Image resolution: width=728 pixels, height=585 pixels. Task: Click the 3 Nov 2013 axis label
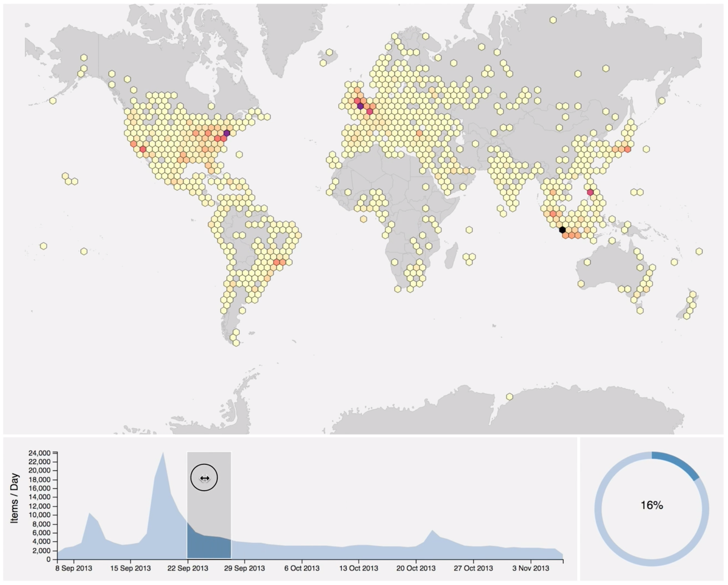(x=531, y=567)
